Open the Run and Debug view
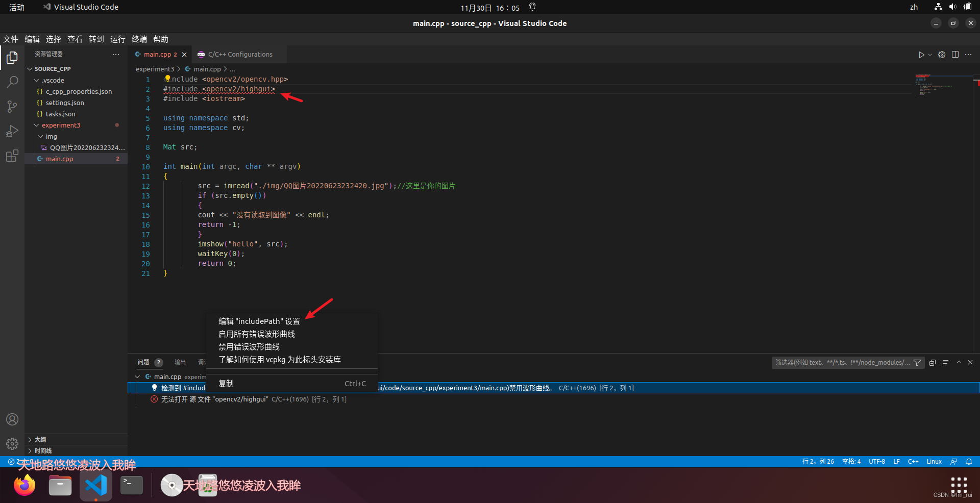The width and height of the screenshot is (980, 503). point(12,131)
